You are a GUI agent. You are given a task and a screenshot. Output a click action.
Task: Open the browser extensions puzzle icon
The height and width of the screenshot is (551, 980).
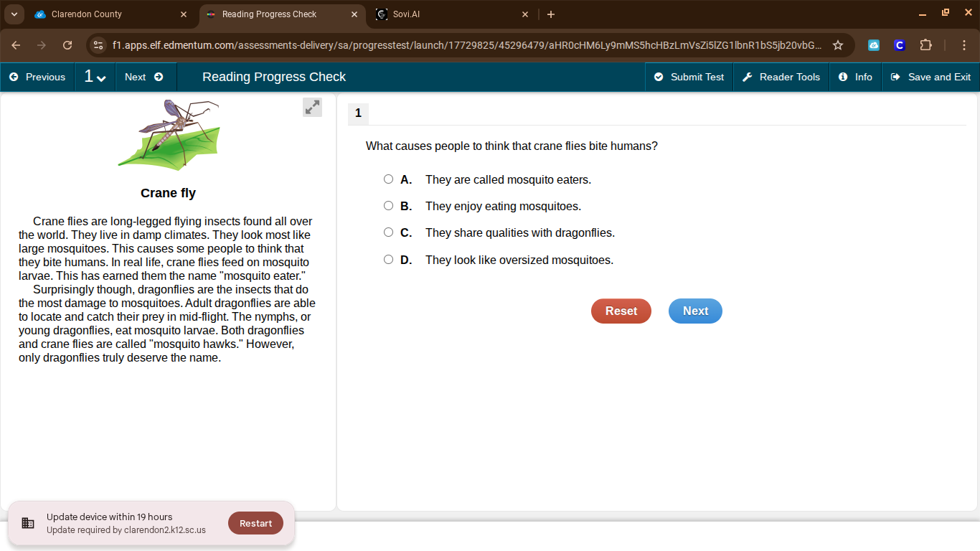point(925,45)
